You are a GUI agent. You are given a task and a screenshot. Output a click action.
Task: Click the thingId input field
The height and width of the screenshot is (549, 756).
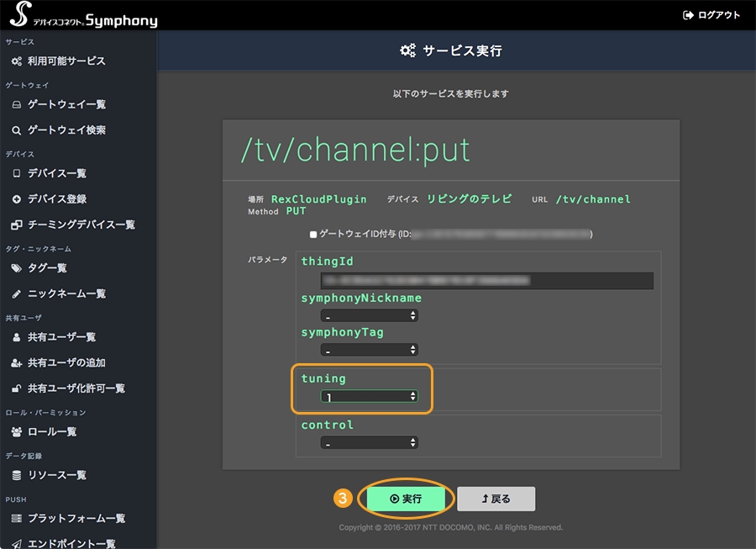(x=487, y=281)
